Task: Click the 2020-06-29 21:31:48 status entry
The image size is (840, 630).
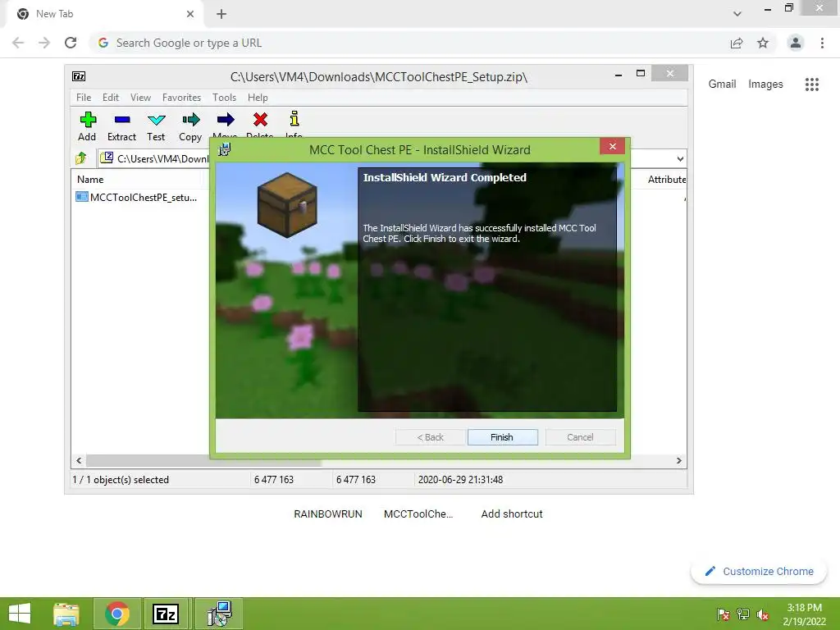Action: [x=460, y=479]
